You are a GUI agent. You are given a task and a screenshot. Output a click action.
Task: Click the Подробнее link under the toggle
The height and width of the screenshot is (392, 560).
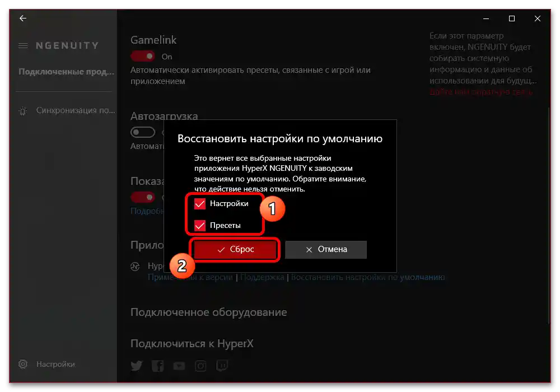[147, 211]
